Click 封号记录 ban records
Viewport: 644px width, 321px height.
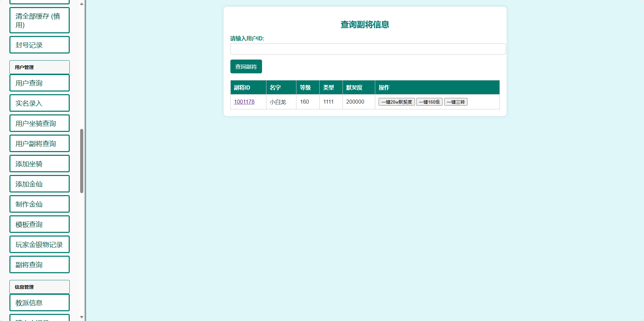(39, 45)
